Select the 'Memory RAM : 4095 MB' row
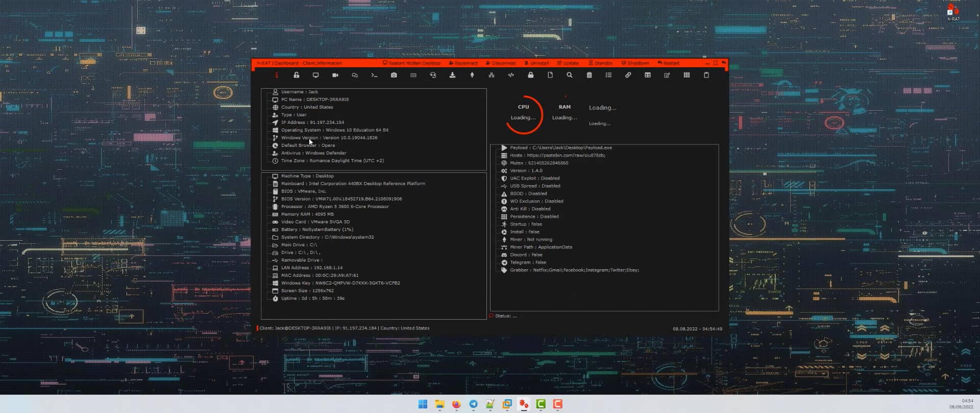 pyautogui.click(x=303, y=214)
